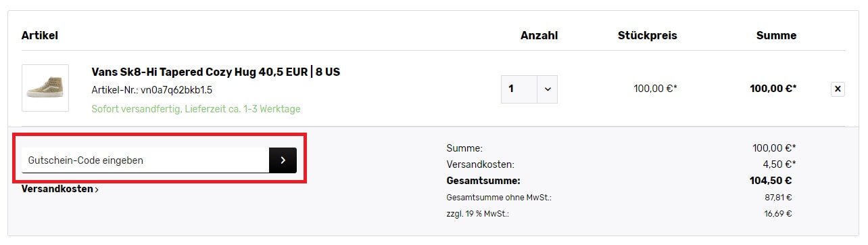Open the quantity dropdown chevron
868x245 pixels.
[548, 89]
